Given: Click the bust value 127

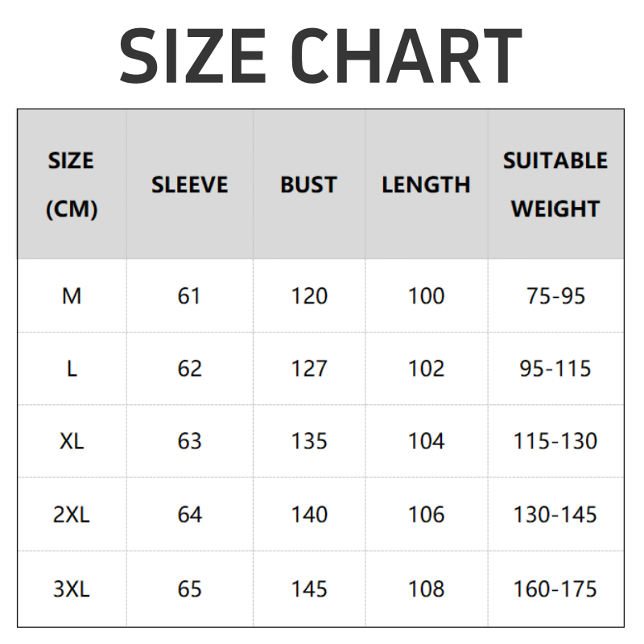Looking at the screenshot, I should coord(309,369).
